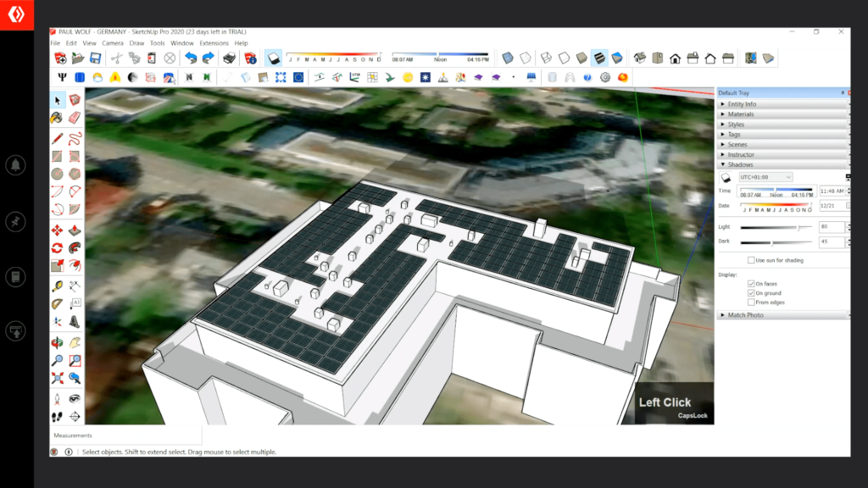Click the solar panel array icon
868x488 pixels.
coord(531,77)
